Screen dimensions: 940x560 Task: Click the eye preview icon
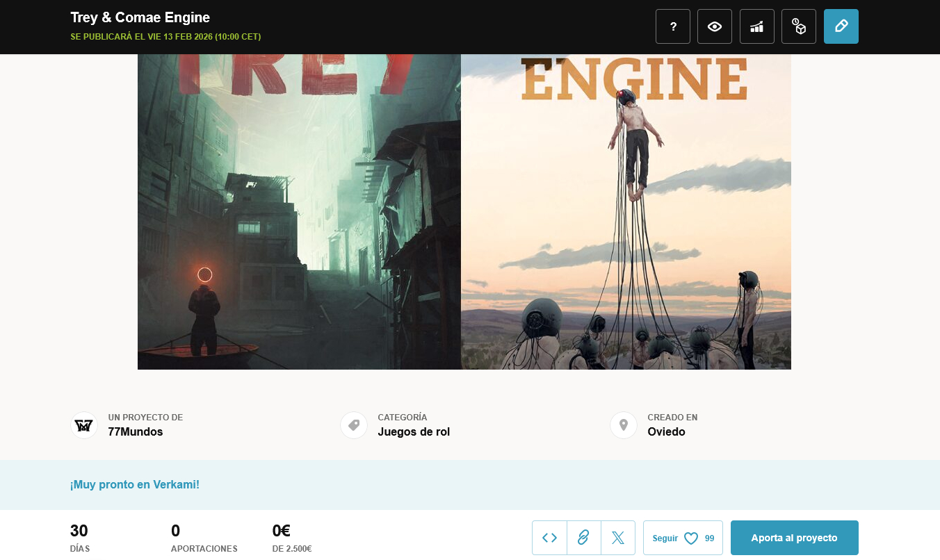(x=715, y=26)
